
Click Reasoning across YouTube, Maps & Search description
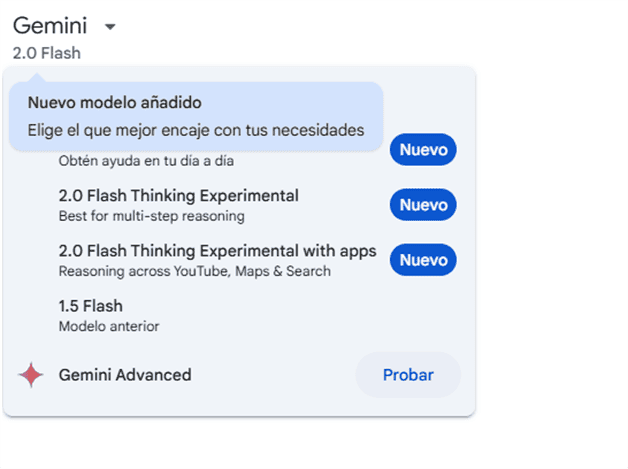(195, 271)
